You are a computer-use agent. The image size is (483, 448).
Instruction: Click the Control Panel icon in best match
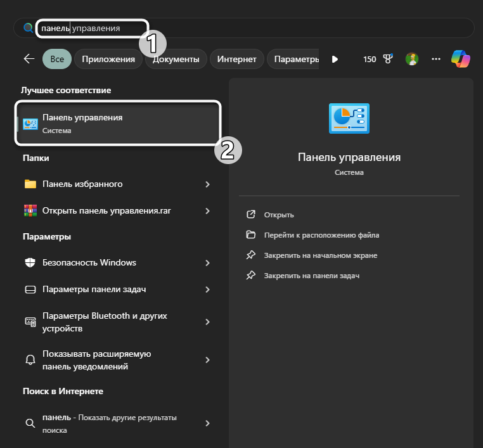pyautogui.click(x=30, y=124)
